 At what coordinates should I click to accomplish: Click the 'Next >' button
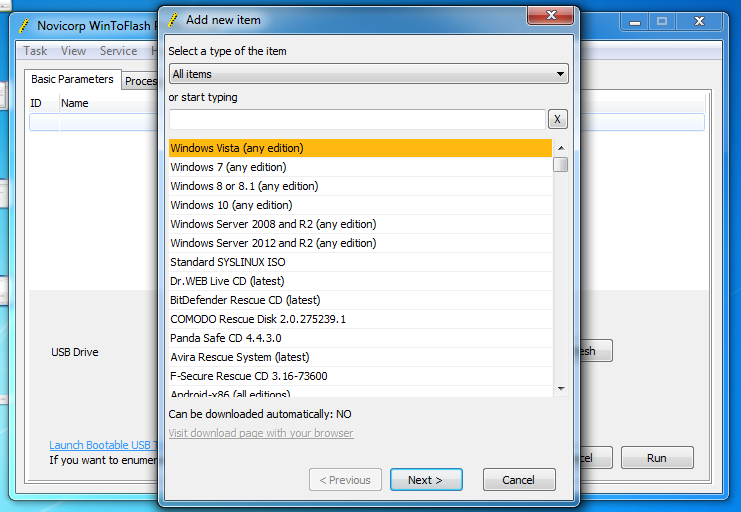(426, 480)
